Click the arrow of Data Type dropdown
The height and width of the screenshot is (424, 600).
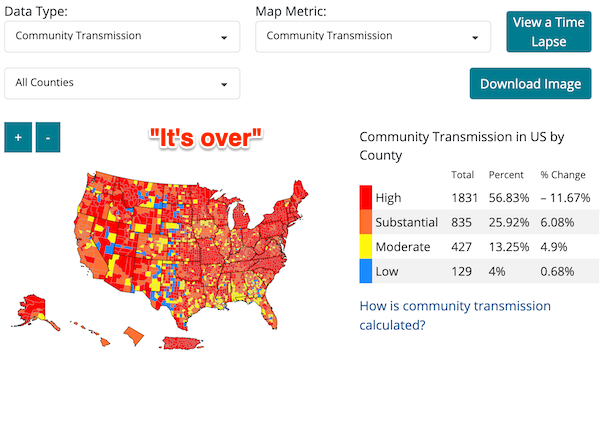pyautogui.click(x=224, y=38)
